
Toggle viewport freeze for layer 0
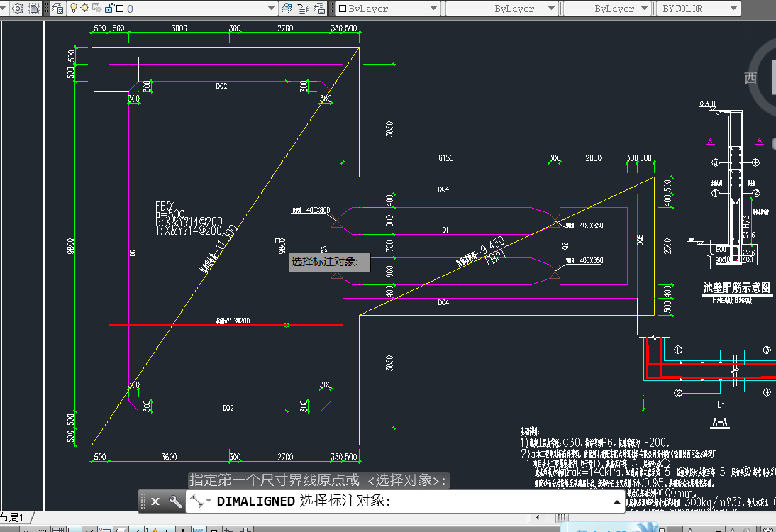pos(97,8)
